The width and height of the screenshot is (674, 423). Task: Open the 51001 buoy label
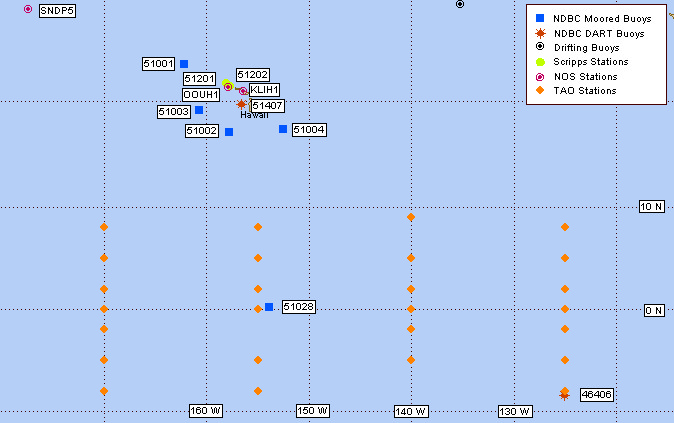[x=159, y=64]
